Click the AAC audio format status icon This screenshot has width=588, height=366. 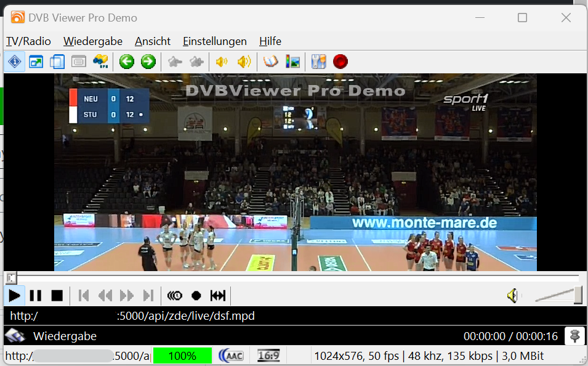(231, 356)
